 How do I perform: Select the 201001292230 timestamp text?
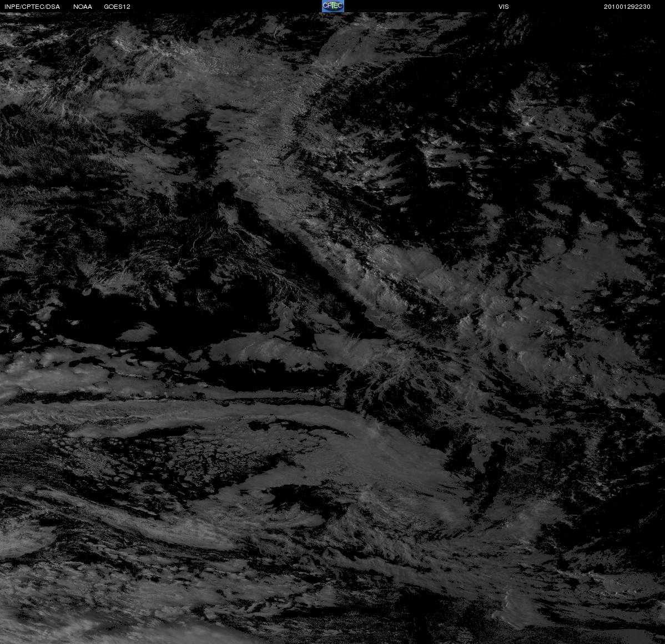pyautogui.click(x=627, y=7)
